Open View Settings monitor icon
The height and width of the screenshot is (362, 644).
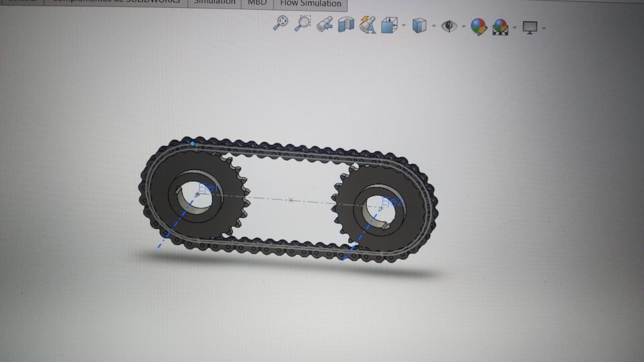(x=530, y=28)
